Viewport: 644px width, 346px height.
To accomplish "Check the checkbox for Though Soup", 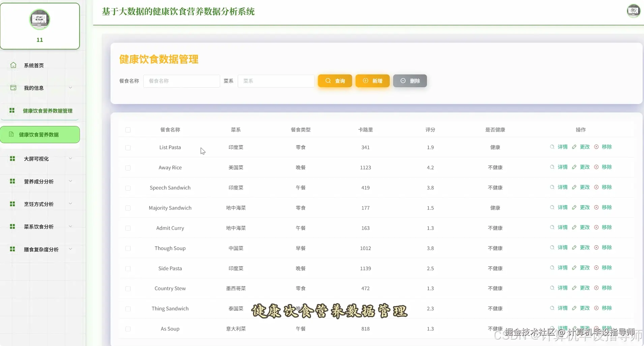I will click(128, 249).
